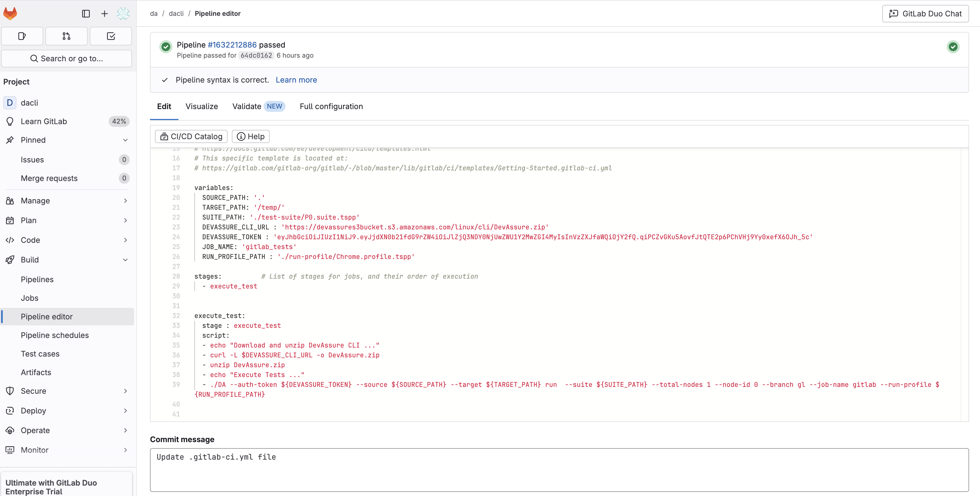Collapse the Build section

[125, 260]
